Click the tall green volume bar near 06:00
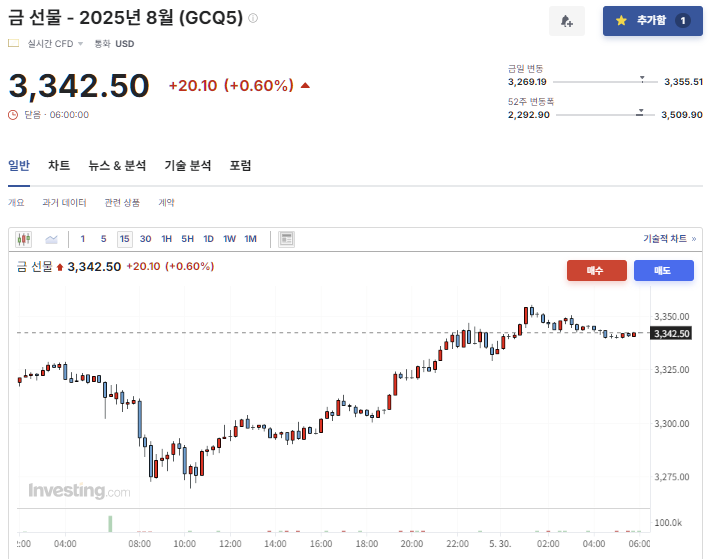The image size is (717, 559). pyautogui.click(x=110, y=524)
